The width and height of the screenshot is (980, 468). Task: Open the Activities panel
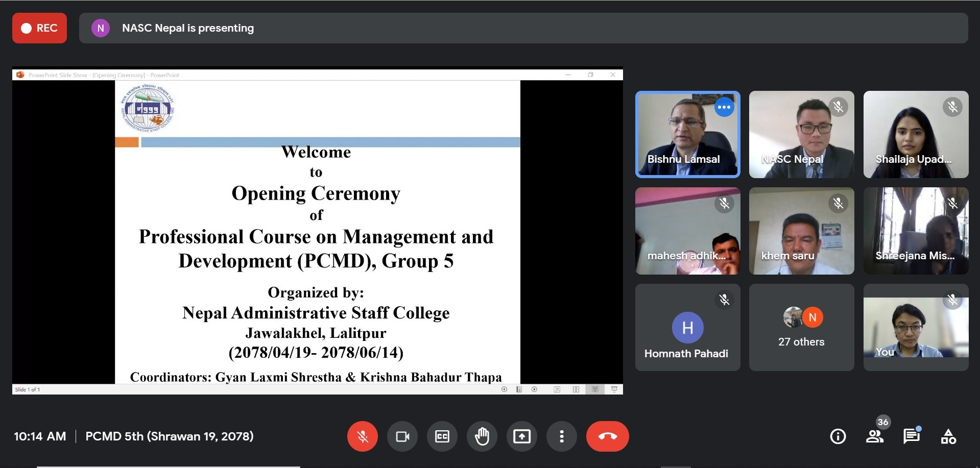tap(948, 436)
